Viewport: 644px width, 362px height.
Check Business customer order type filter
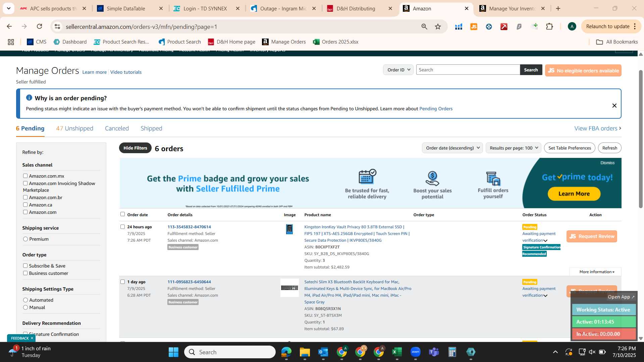[25, 273]
